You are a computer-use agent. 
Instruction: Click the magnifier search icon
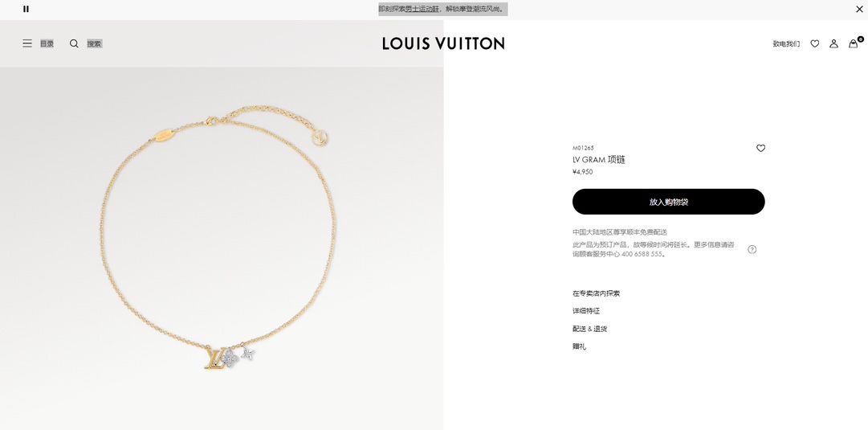click(x=74, y=43)
